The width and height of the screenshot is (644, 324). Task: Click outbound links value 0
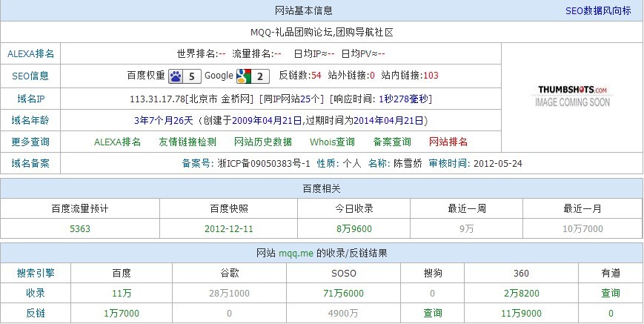pos(372,76)
